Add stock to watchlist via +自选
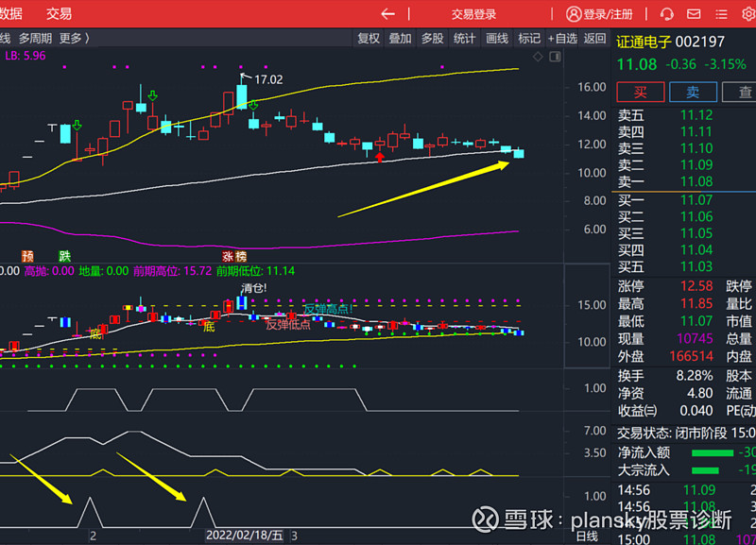Screen dimensions: 756x545 point(563,39)
